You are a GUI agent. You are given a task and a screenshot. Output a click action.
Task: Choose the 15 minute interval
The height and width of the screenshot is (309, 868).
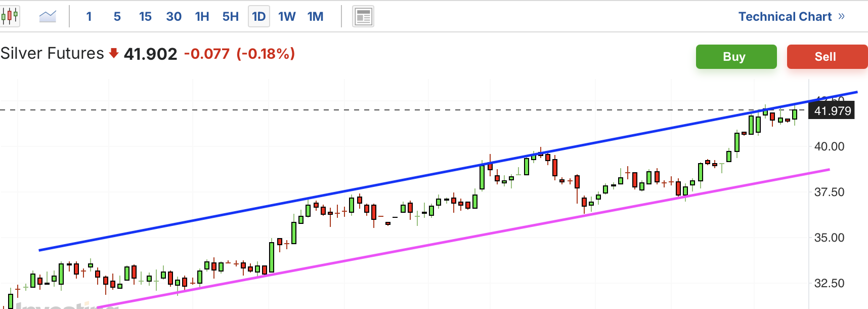tap(145, 17)
